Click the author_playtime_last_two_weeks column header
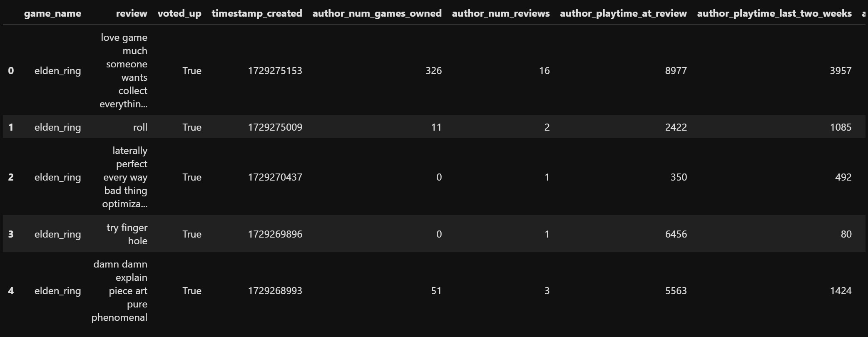This screenshot has height=337, width=868. 774,13
